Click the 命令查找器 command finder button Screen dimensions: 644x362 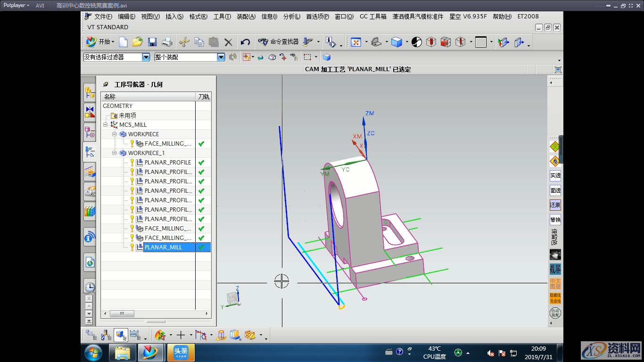[279, 42]
